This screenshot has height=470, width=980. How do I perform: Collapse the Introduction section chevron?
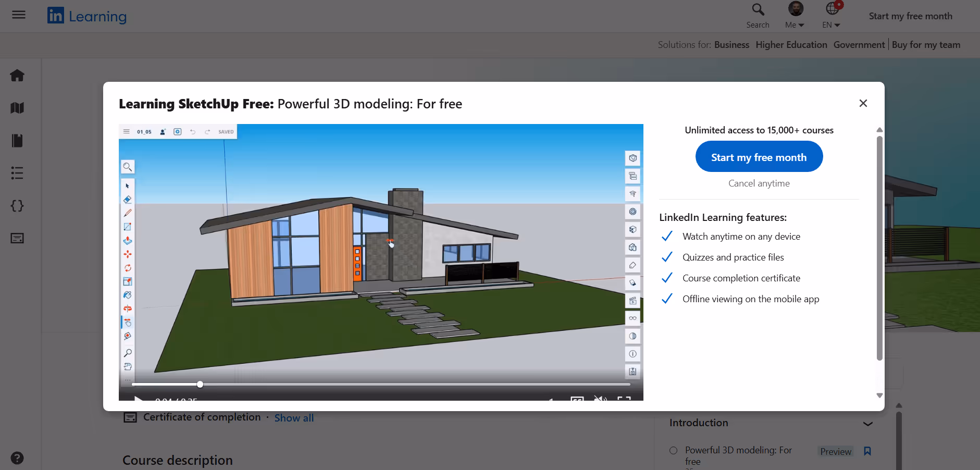868,424
